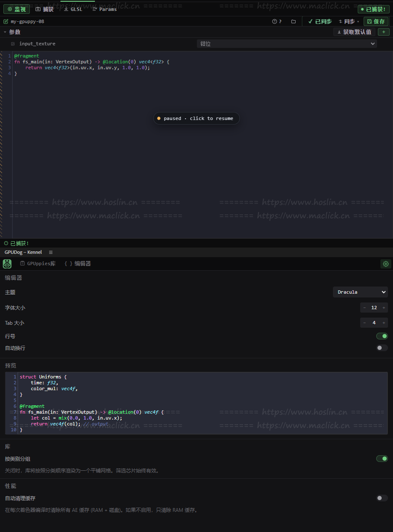
Task: Increase Tab 大小 with plus button
Action: [384, 323]
